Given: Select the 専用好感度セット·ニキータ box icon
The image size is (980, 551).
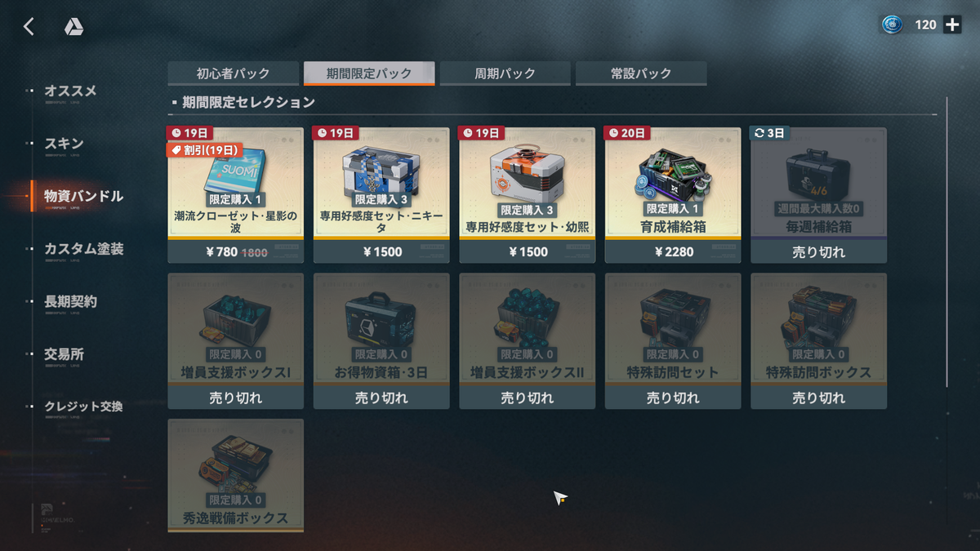Looking at the screenshot, I should [381, 172].
